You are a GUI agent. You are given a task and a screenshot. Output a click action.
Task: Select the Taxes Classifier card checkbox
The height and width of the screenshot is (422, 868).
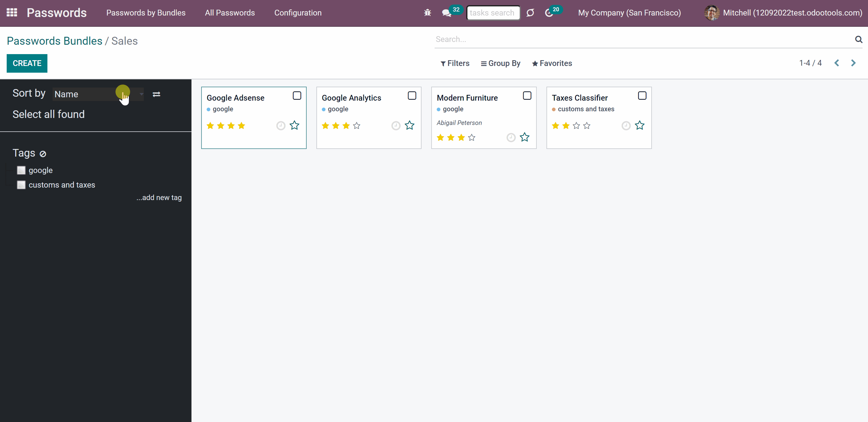click(x=642, y=96)
